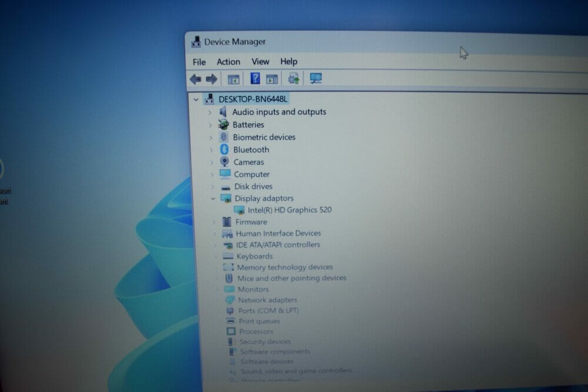
Task: Open the Action menu
Action: [x=228, y=62]
